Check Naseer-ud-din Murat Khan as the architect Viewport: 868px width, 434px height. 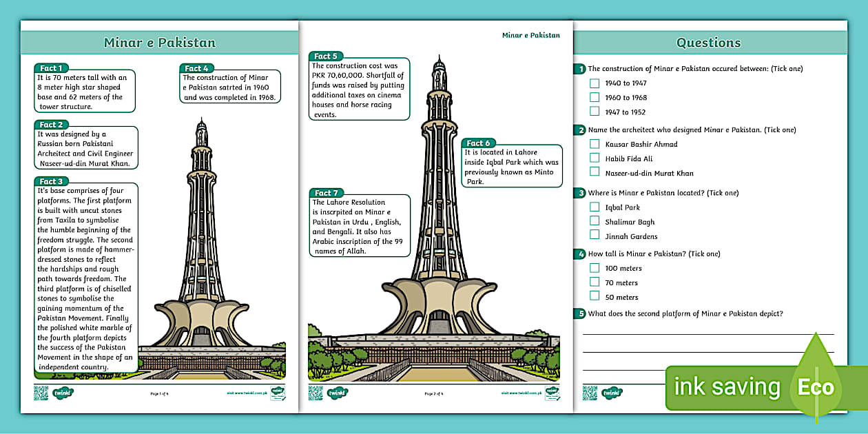tap(595, 173)
